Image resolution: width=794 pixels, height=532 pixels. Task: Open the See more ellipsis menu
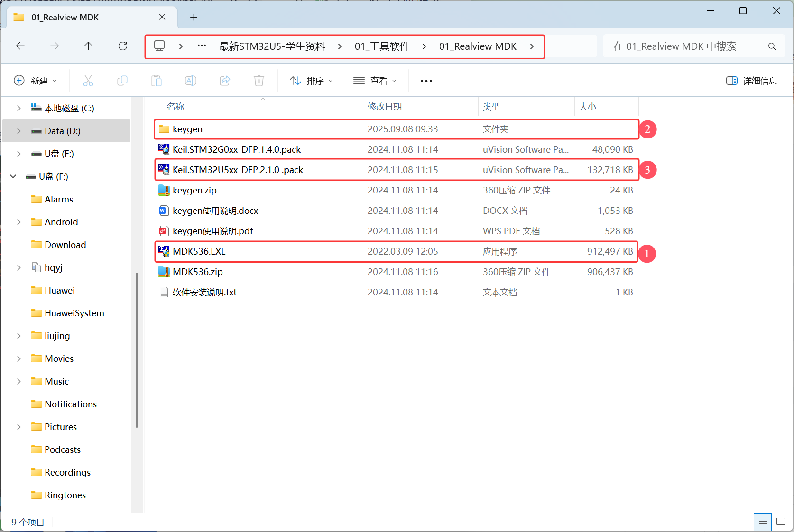click(x=426, y=81)
